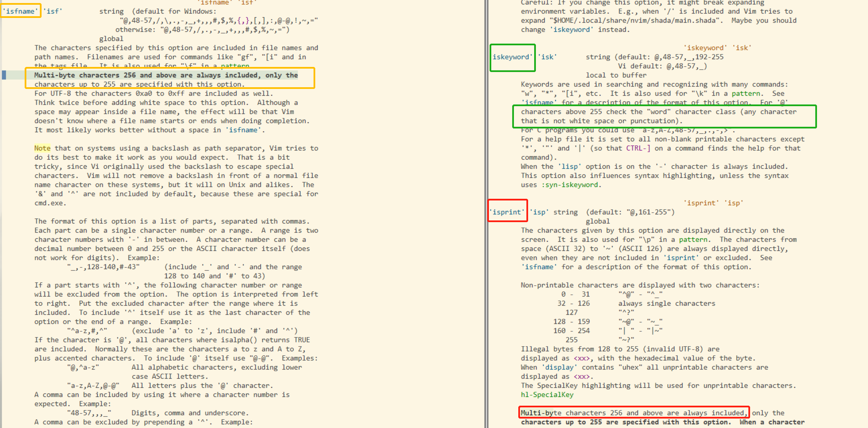Click the orange right-aligned 'iskeyword' help tag
The width and height of the screenshot is (868, 428).
click(x=705, y=48)
